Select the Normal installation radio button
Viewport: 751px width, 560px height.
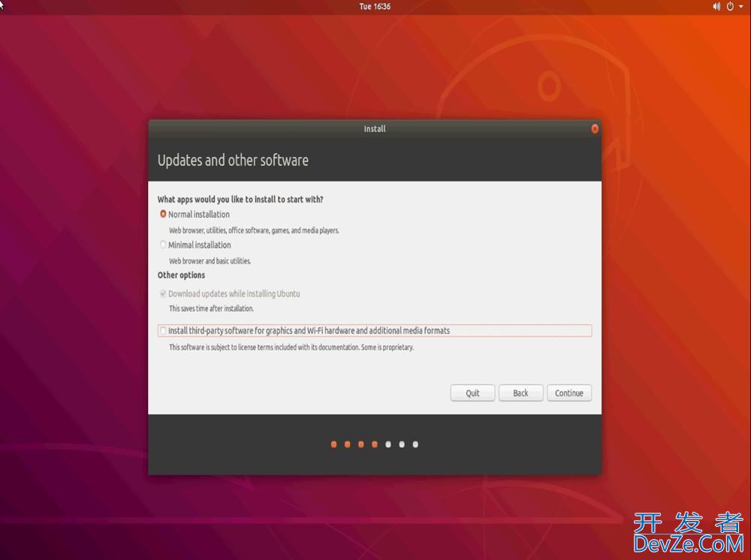tap(163, 215)
